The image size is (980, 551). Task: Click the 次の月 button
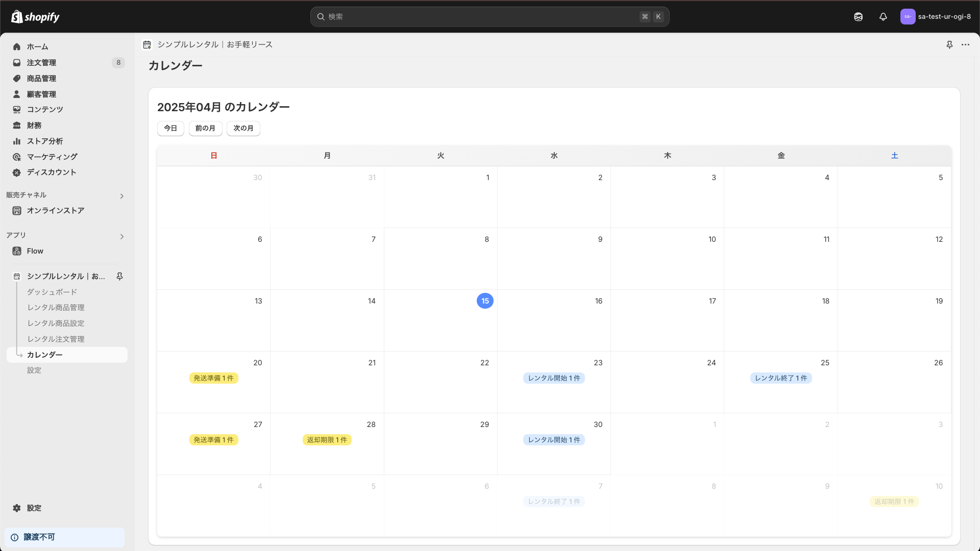pos(243,129)
